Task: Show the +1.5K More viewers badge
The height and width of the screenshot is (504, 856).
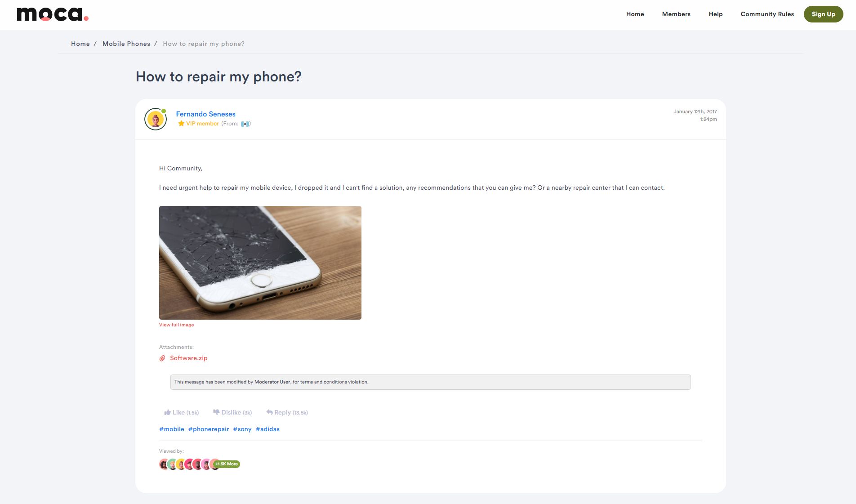Action: 227,464
